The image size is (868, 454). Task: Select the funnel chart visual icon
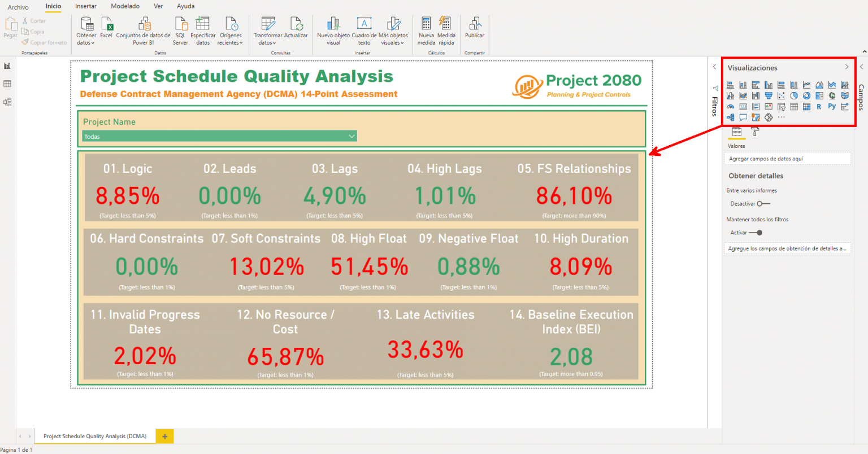[x=769, y=95]
